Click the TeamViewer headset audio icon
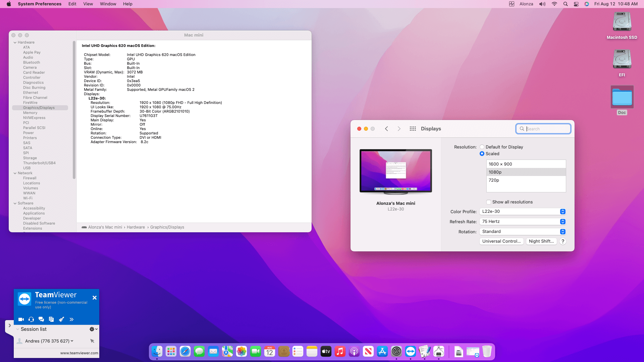This screenshot has height=362, width=644. tap(31, 319)
